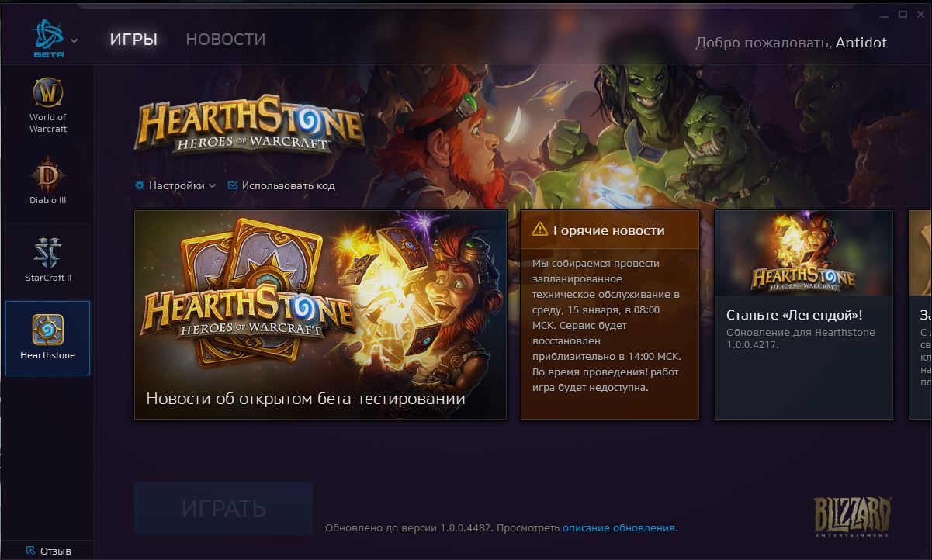The height and width of the screenshot is (560, 932).
Task: Click Обновление для Hearthstone 1.0.0.4217 text
Action: (x=800, y=339)
